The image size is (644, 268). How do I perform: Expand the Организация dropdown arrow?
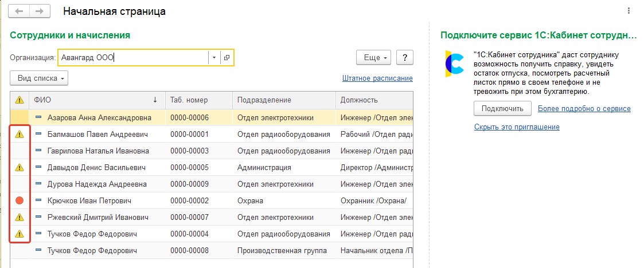coord(214,58)
